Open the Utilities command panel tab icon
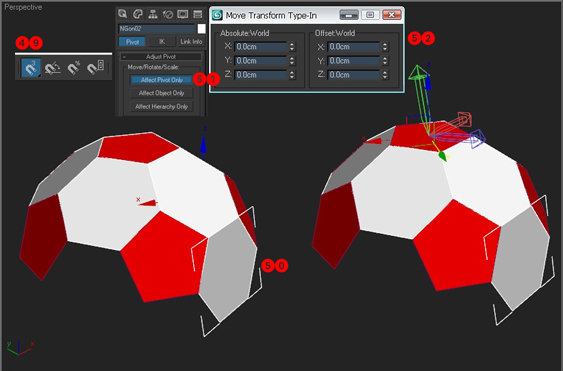563x371 pixels. click(x=197, y=14)
